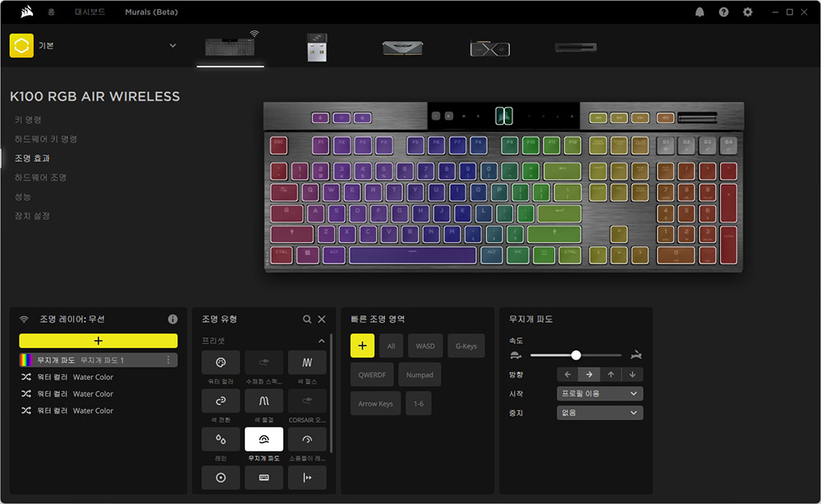
Task: Open the 중지 없음 dropdown
Action: (600, 413)
